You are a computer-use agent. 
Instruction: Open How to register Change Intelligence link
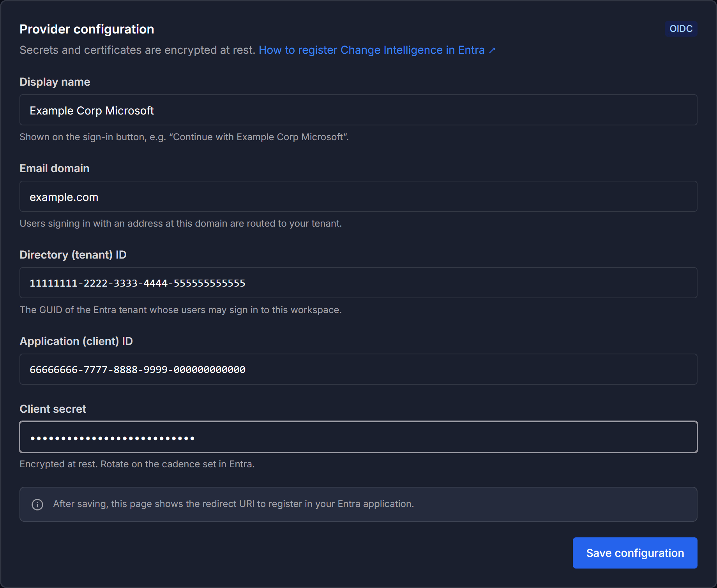pos(377,50)
